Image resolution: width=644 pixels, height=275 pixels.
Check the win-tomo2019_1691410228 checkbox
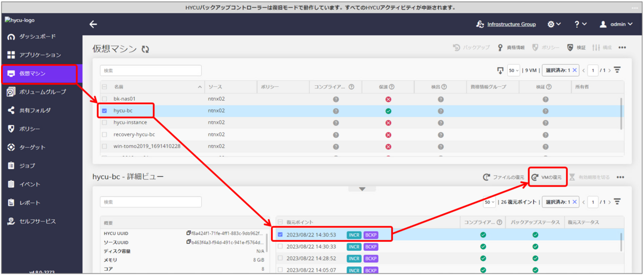click(104, 146)
